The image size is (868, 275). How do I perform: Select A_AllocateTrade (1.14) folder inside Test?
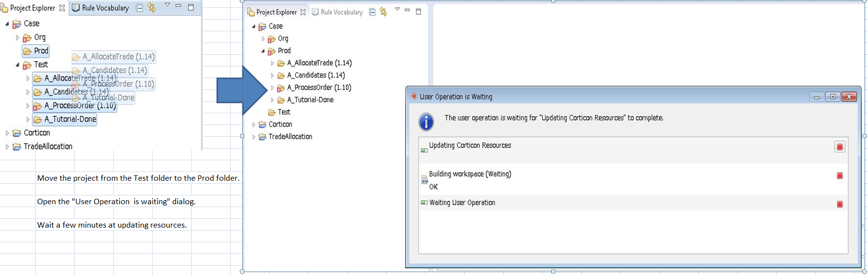pos(75,78)
